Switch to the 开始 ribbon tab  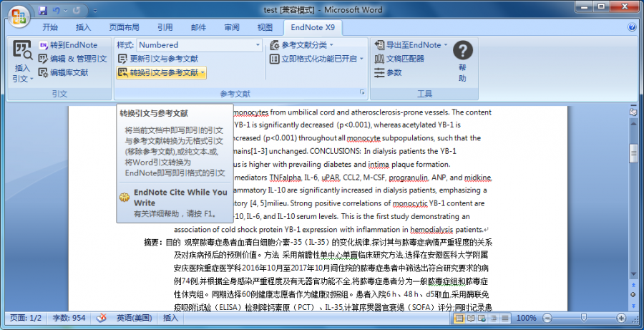coord(50,27)
